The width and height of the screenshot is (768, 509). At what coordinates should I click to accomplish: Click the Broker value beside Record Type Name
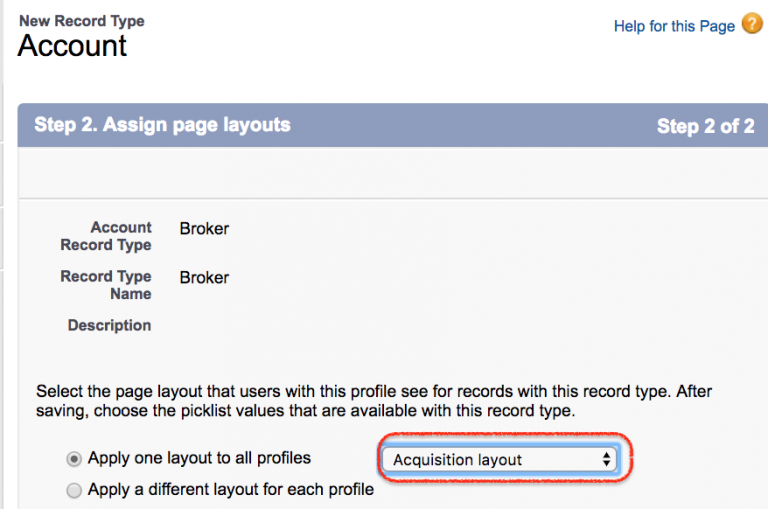[204, 278]
